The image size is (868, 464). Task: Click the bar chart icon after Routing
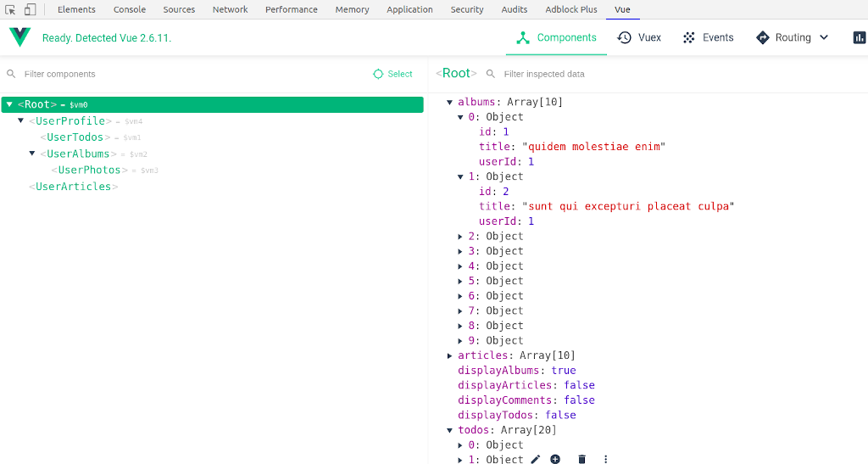pos(859,37)
